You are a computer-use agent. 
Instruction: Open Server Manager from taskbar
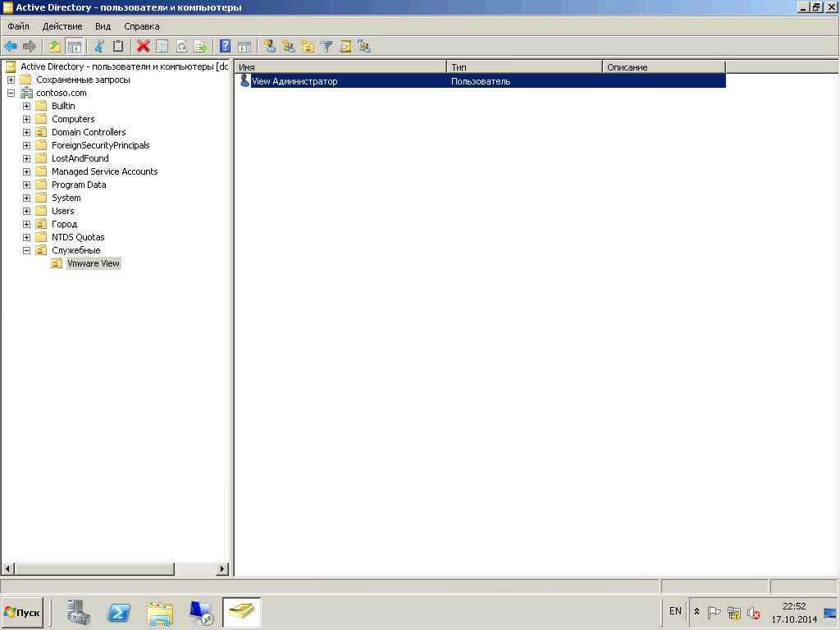79,613
